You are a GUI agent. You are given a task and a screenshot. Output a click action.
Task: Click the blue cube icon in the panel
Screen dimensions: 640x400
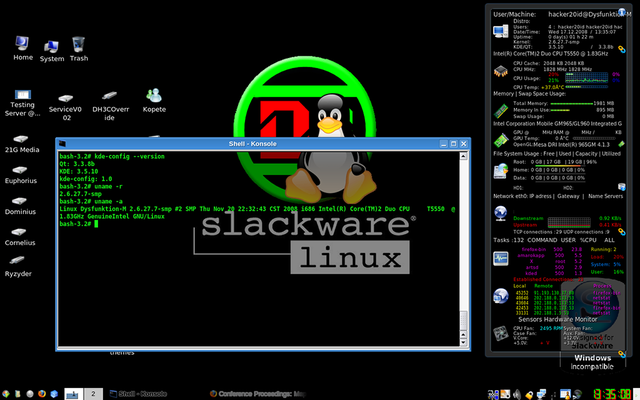click(54, 394)
